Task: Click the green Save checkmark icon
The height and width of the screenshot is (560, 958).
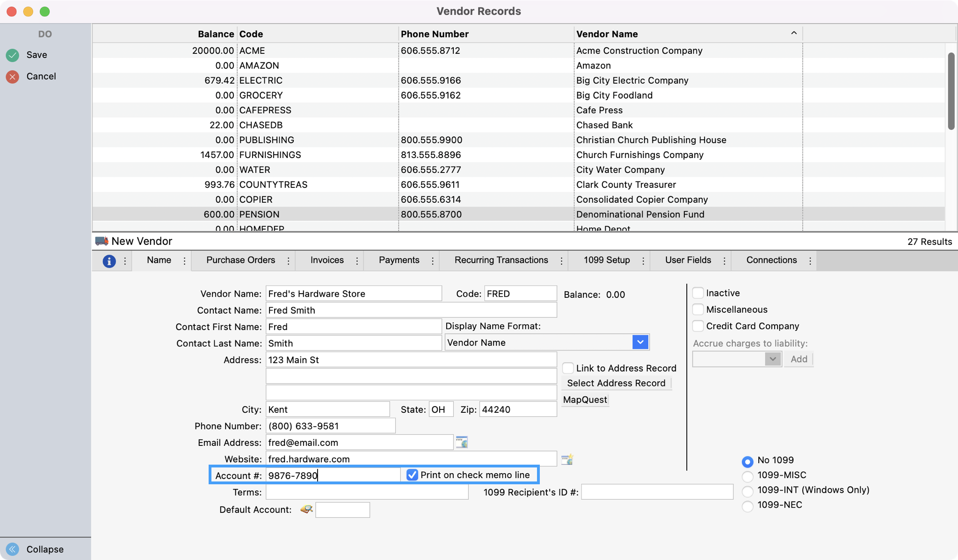Action: (x=13, y=55)
